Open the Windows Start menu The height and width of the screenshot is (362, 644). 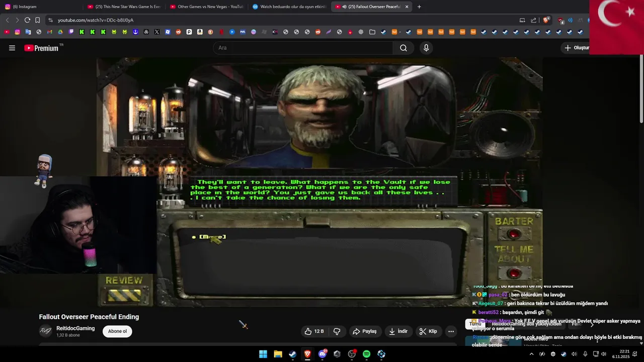point(263,354)
